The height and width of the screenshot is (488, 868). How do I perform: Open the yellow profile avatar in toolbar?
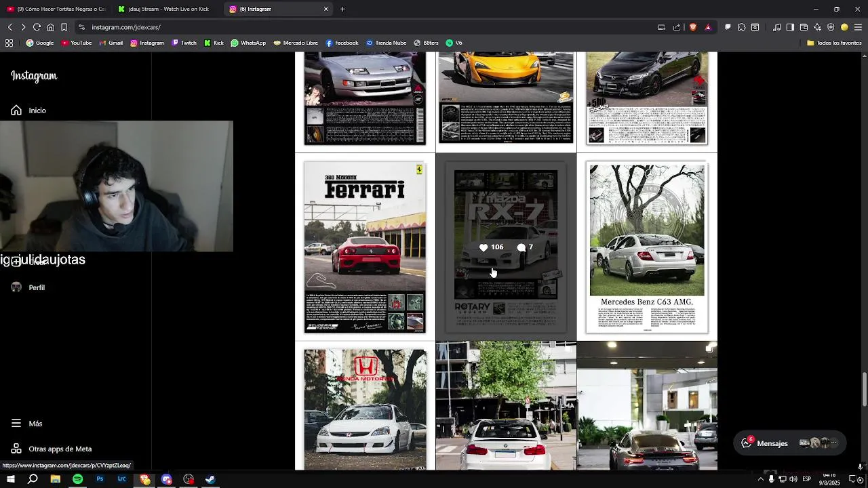[x=844, y=27]
